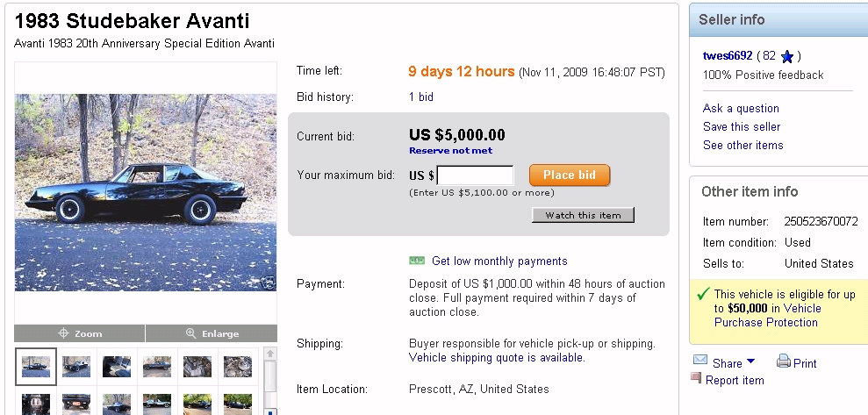The image size is (868, 415).
Task: Click the Ask a question link
Action: (741, 109)
